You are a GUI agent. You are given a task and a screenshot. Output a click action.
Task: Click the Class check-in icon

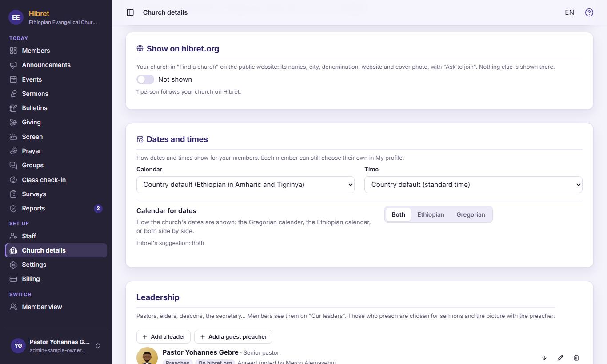tap(13, 180)
